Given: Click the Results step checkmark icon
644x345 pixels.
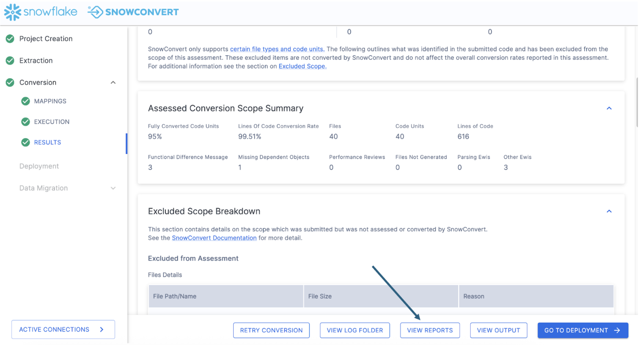Looking at the screenshot, I should point(26,143).
